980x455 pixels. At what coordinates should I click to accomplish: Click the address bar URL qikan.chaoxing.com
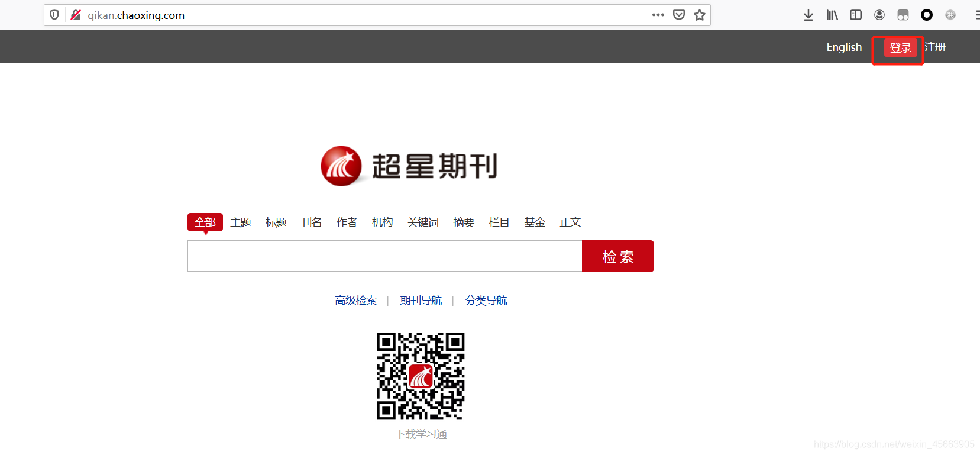click(x=136, y=15)
